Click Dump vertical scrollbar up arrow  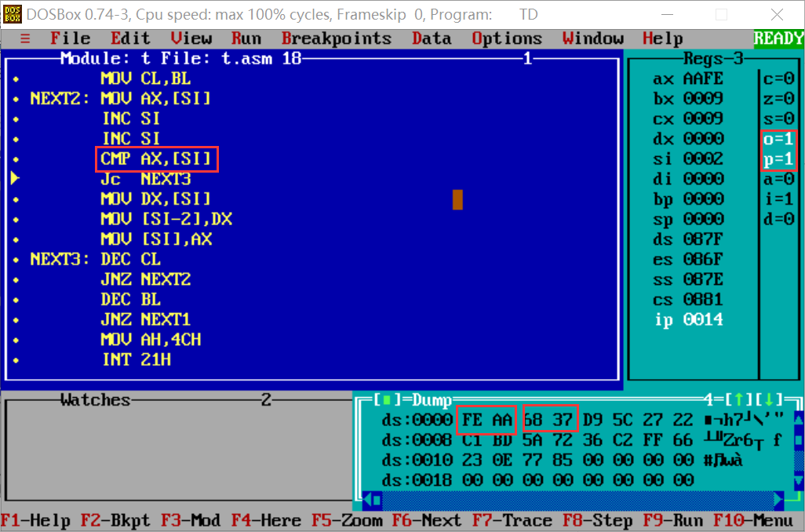[799, 420]
